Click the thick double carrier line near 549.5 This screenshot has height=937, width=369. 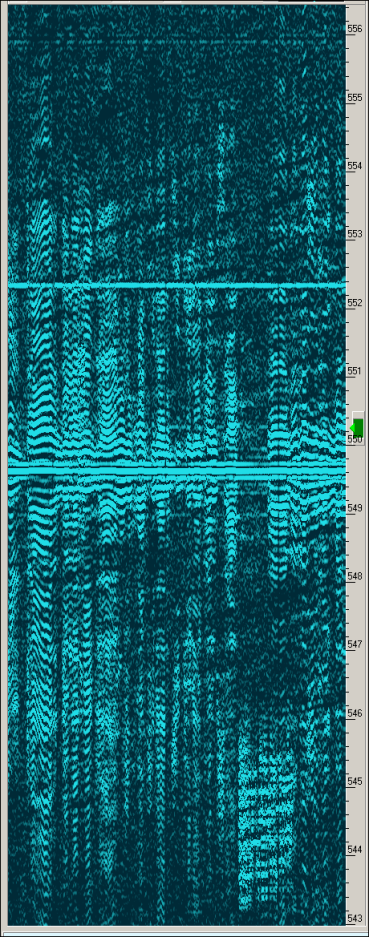pyautogui.click(x=177, y=468)
